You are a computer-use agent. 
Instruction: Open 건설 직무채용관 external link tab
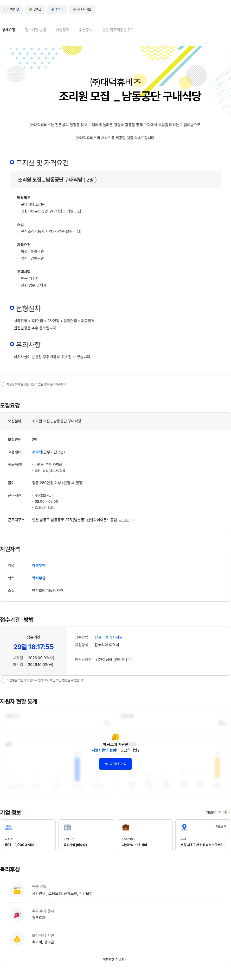click(117, 30)
